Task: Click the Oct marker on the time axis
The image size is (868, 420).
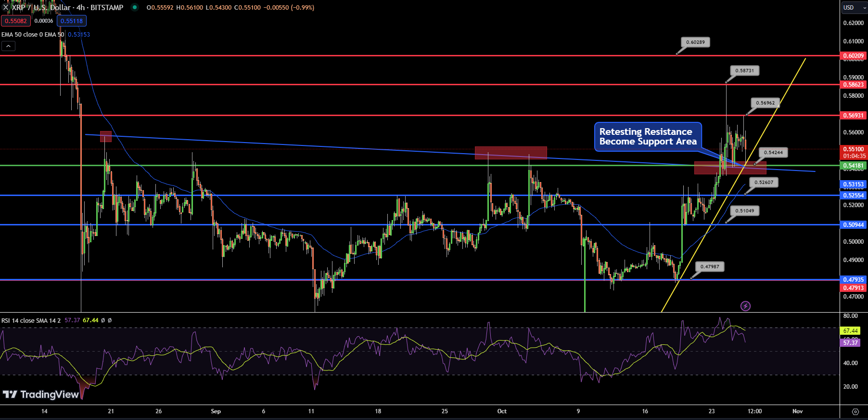Action: (x=502, y=411)
